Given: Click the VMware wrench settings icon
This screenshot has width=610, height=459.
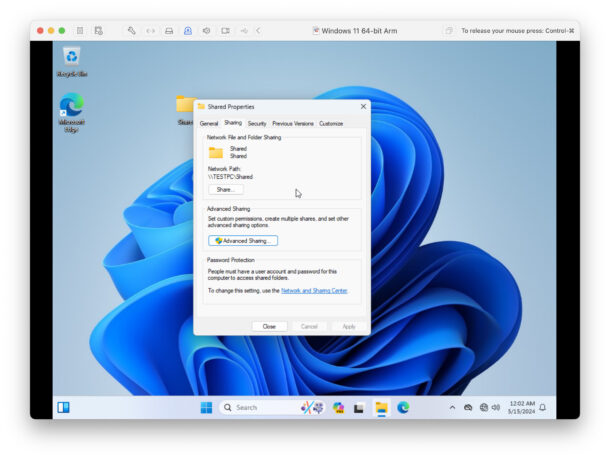Looking at the screenshot, I should pos(131,31).
